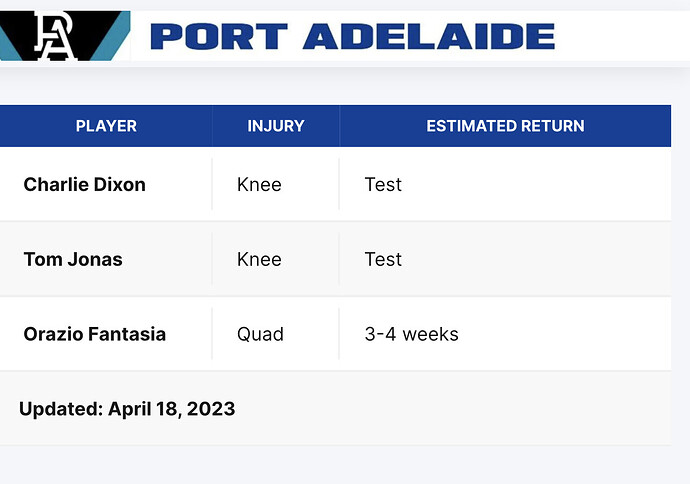Click the 3-4 weeks estimated return cell
Image resolution: width=690 pixels, height=484 pixels.
click(411, 334)
